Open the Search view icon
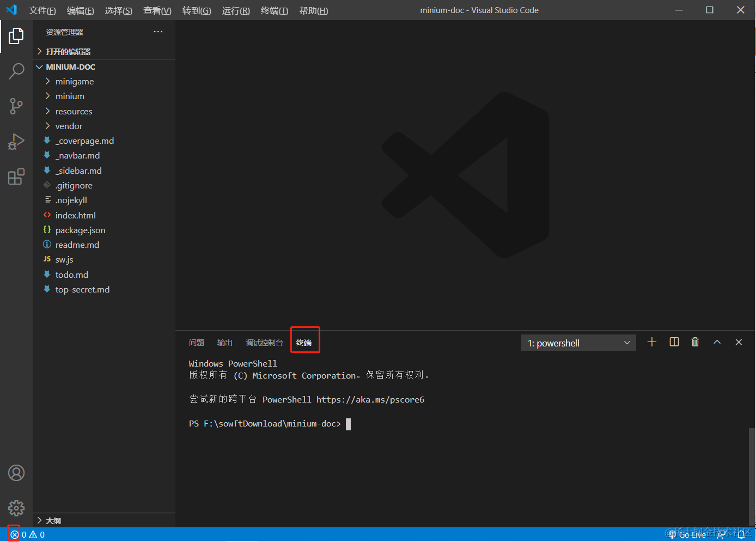The height and width of the screenshot is (542, 756). [x=16, y=71]
